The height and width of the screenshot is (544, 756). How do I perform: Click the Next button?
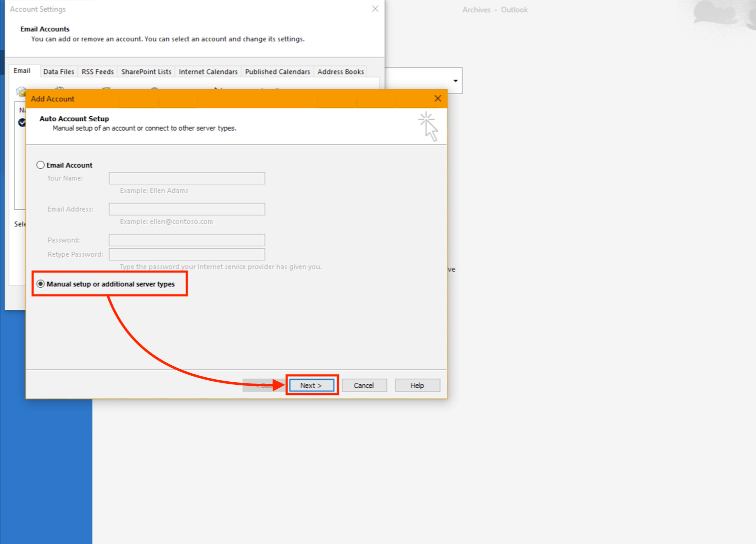point(311,385)
